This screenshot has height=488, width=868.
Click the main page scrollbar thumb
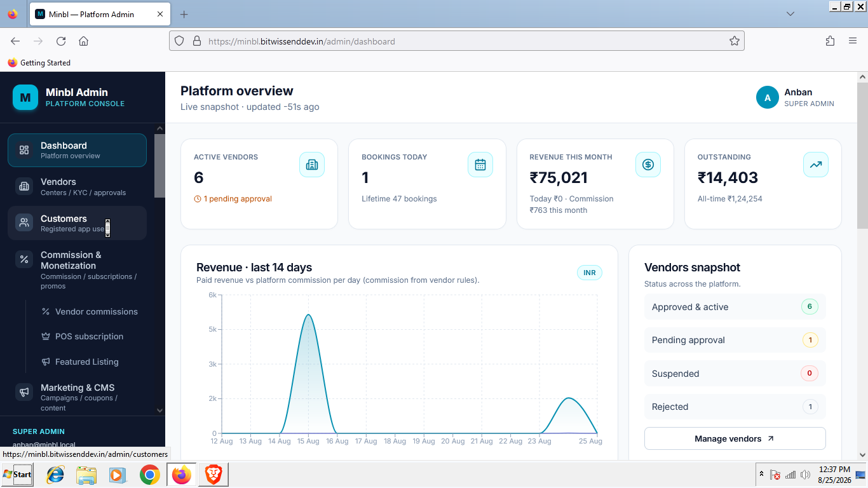click(x=862, y=155)
